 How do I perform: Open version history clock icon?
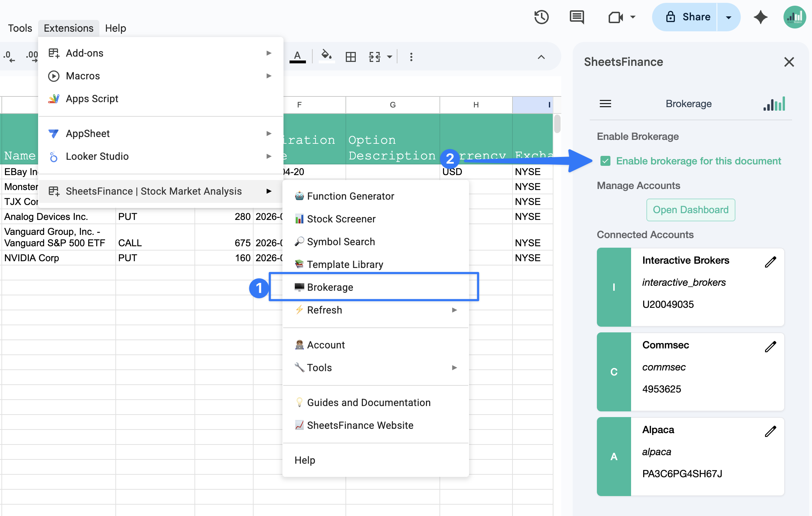coord(541,17)
